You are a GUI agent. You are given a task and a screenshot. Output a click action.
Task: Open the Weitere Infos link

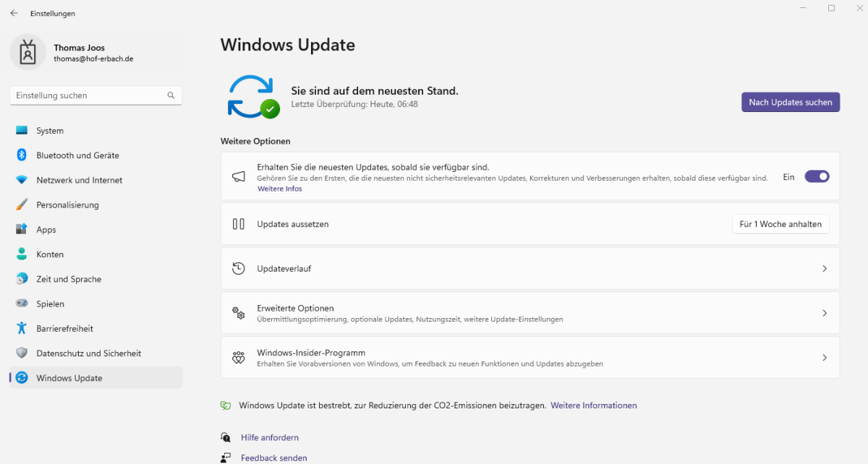click(280, 189)
